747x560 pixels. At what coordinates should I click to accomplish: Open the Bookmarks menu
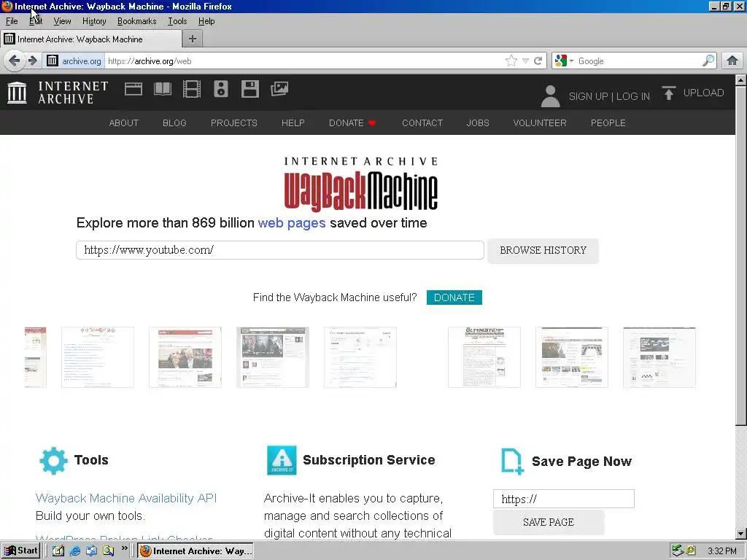point(136,21)
